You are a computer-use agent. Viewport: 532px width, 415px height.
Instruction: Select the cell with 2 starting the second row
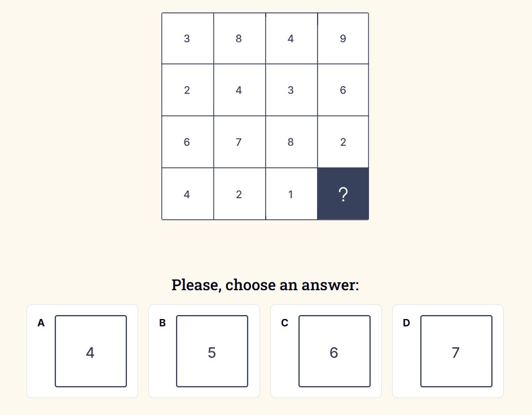click(x=187, y=90)
